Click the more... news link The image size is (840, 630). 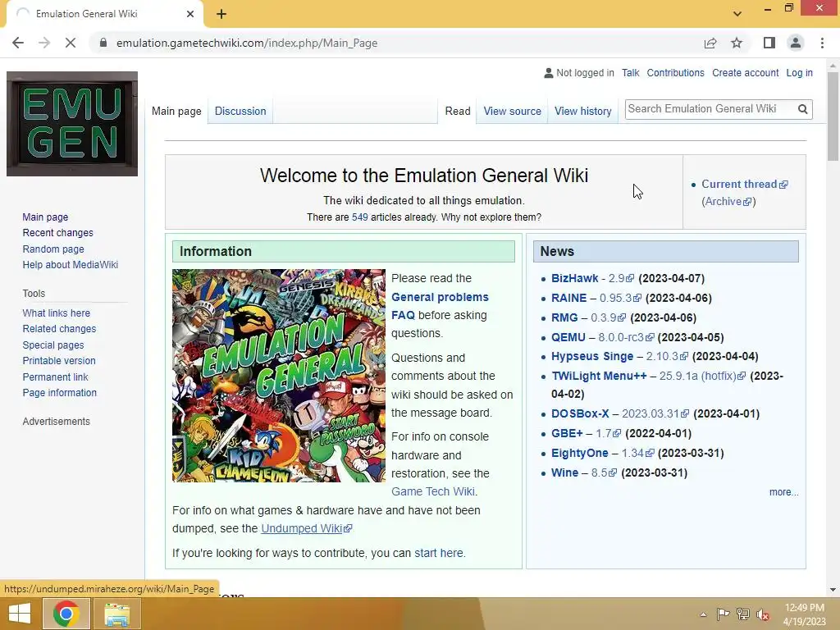[783, 492]
